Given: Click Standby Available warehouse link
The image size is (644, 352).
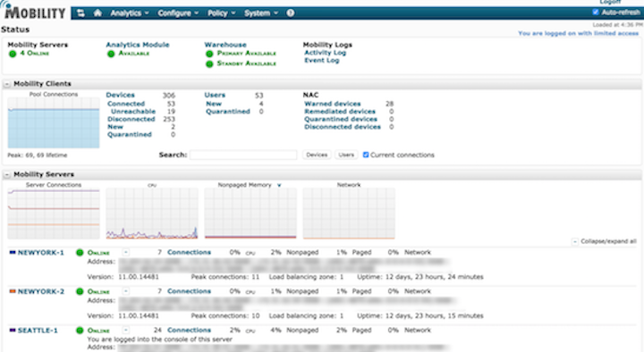Looking at the screenshot, I should [x=247, y=63].
